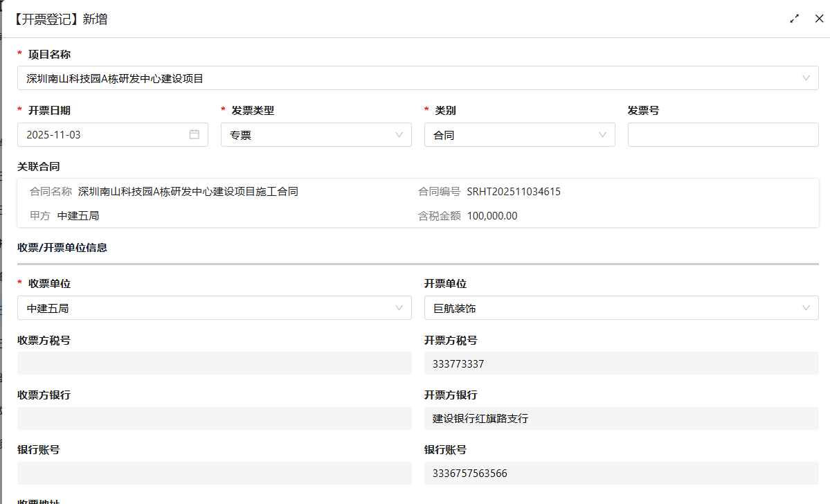Click the 收票/开票单位信息 section heading
The image size is (830, 504).
click(62, 247)
